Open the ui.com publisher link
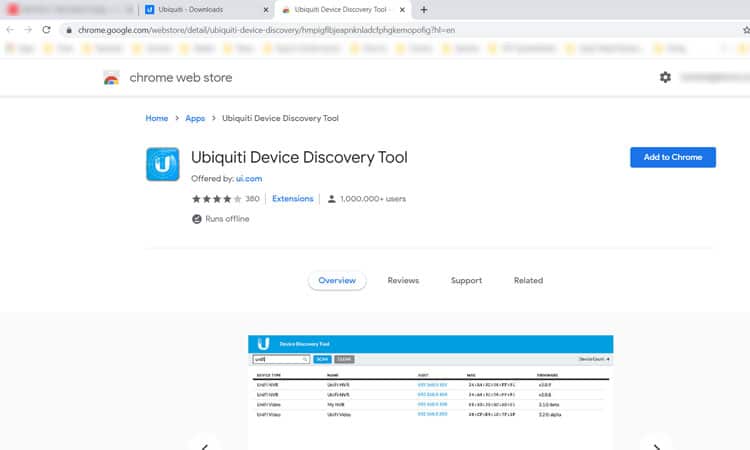750x450 pixels. [x=249, y=178]
